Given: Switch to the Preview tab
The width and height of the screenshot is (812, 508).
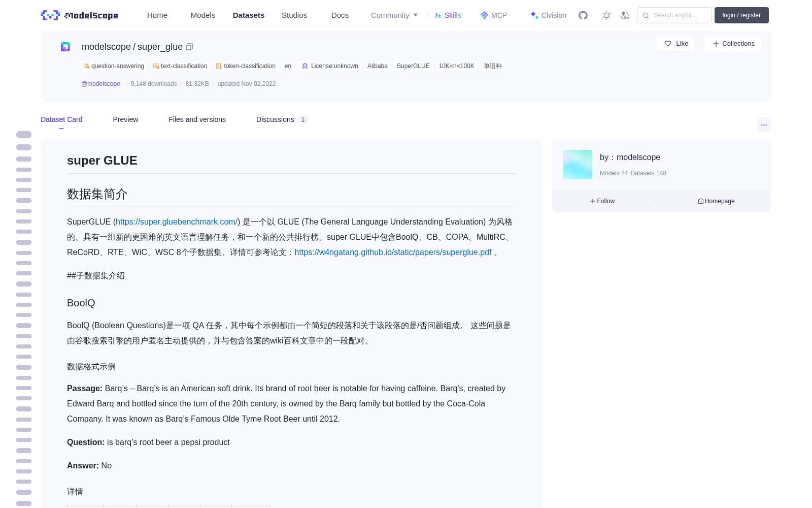Looking at the screenshot, I should click(x=125, y=119).
